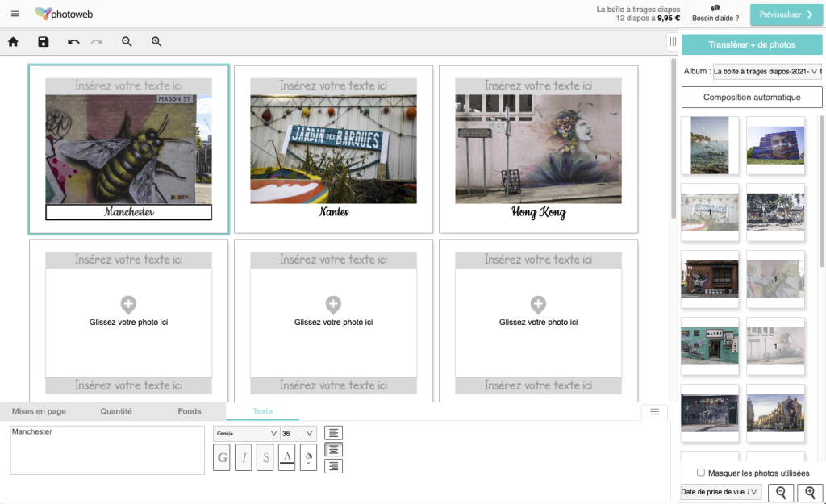Screen dimensions: 826x504
Task: Switch to Fonds tab
Action: click(x=190, y=411)
